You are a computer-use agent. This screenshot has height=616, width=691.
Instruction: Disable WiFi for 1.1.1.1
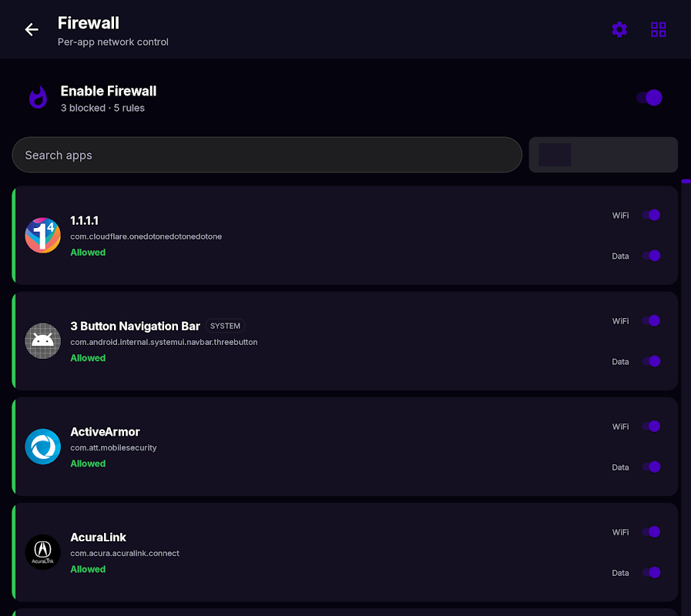point(651,215)
